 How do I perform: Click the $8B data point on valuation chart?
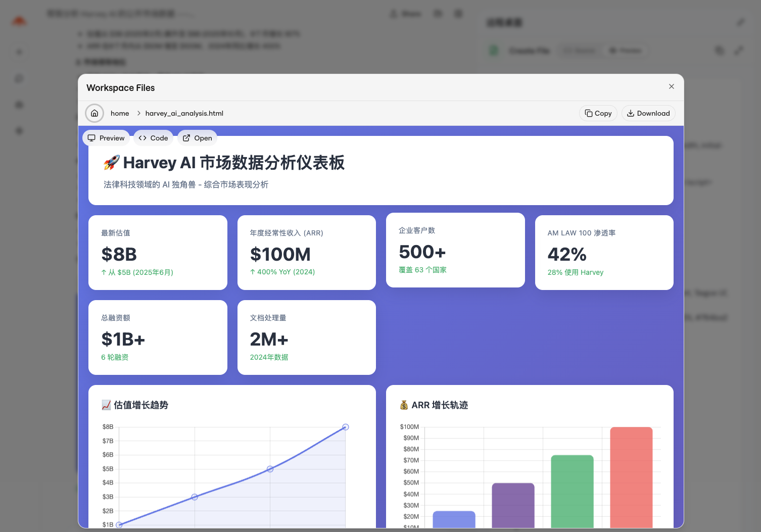346,427
